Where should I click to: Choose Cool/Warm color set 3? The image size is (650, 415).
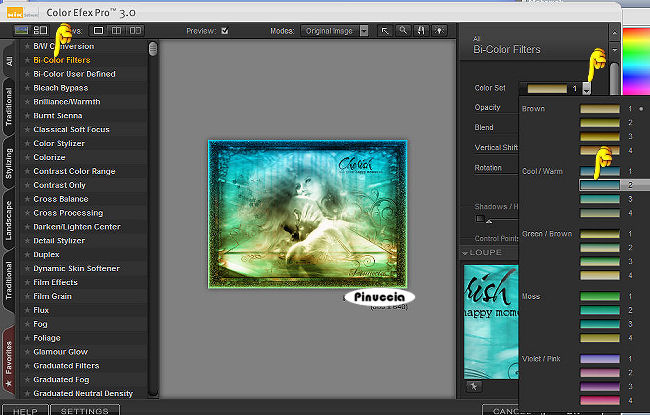(x=600, y=199)
